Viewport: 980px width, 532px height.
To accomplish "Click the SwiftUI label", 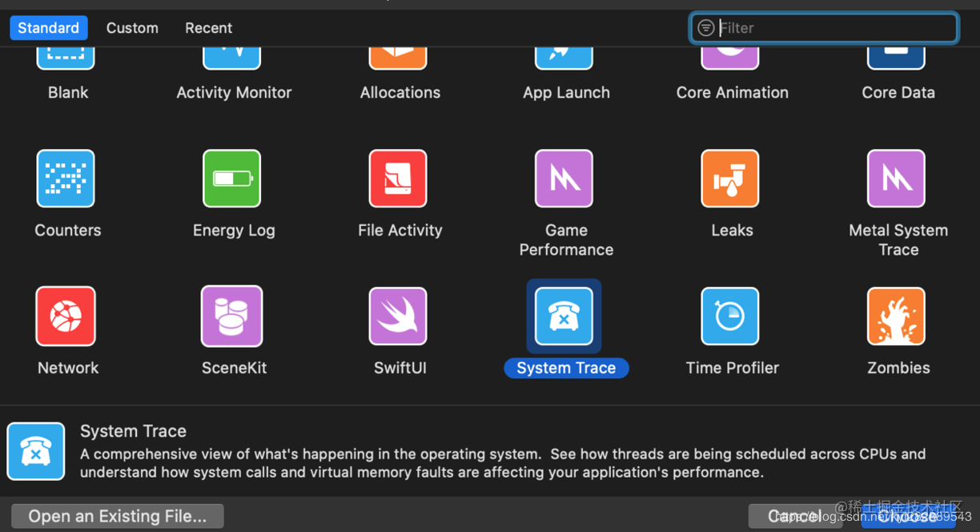I will 400,368.
